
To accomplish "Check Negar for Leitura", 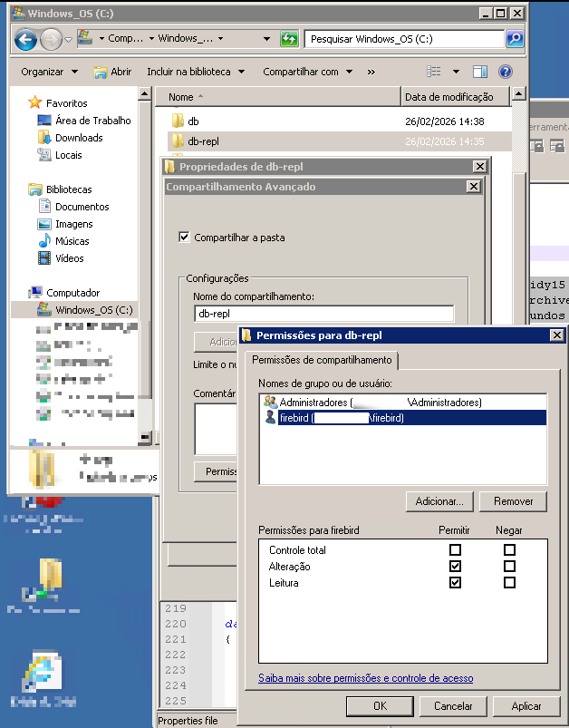I will pyautogui.click(x=509, y=582).
